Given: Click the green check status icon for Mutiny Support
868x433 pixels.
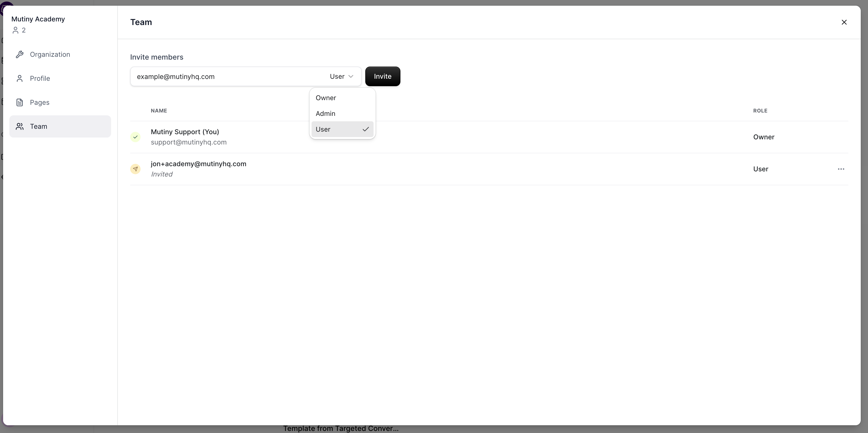Looking at the screenshot, I should point(135,137).
